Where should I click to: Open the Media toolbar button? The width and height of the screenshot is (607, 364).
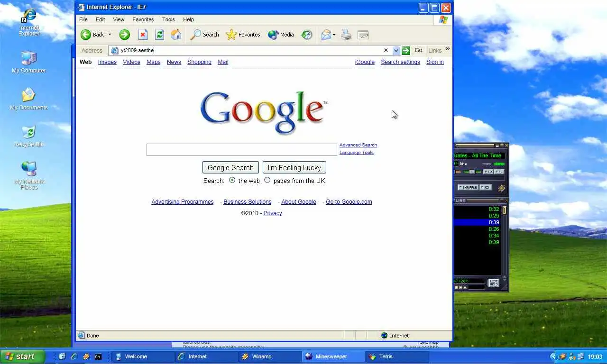(x=281, y=35)
